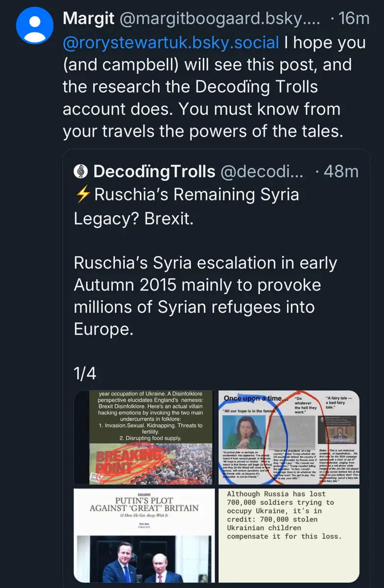The height and width of the screenshot is (588, 384).
Task: Follow the @rorystewartuk.bsky.social mention link
Action: tap(170, 43)
